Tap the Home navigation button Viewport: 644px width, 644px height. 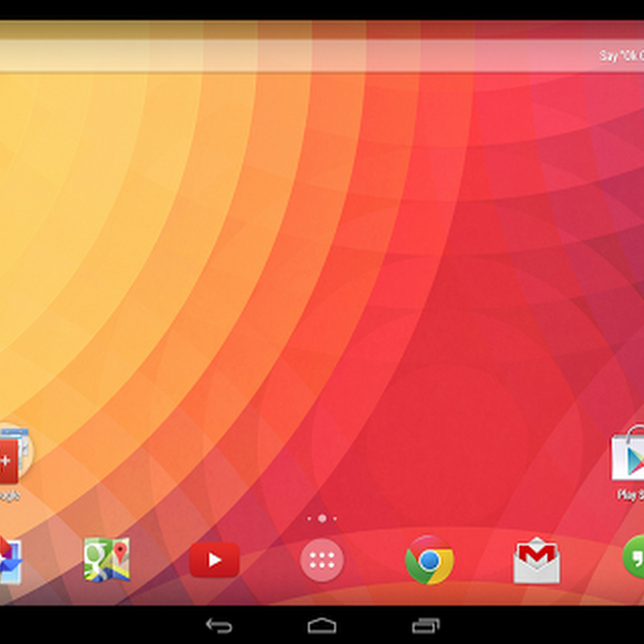pos(321,624)
